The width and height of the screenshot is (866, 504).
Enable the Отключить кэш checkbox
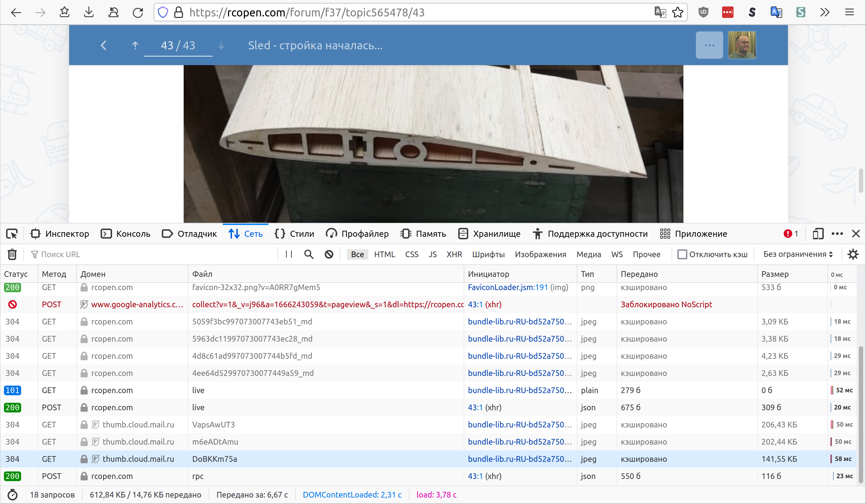point(682,254)
